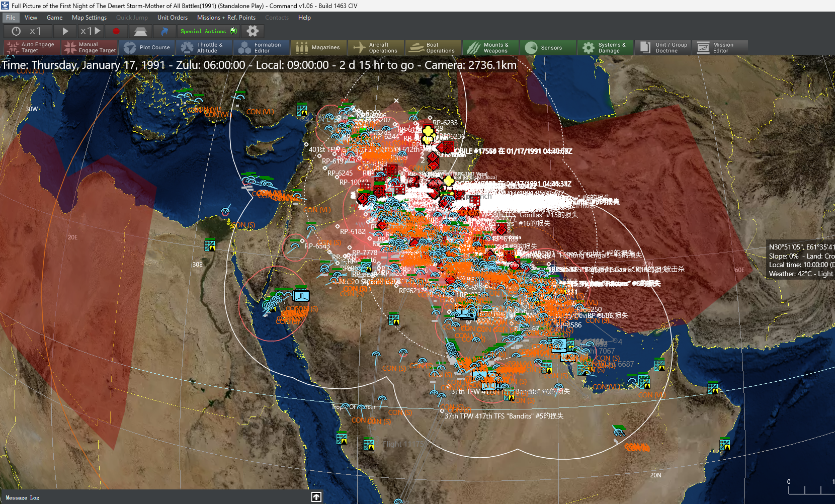Click Manual Engage Target
Image resolution: width=835 pixels, height=504 pixels.
90,48
